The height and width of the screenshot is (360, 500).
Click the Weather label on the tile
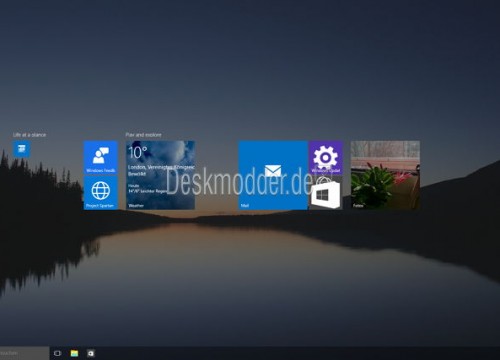point(136,206)
